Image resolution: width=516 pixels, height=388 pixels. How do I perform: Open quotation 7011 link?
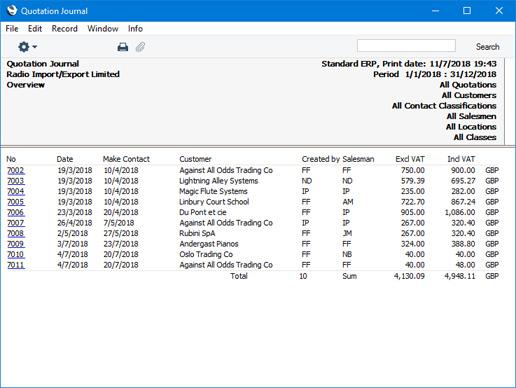coord(16,265)
